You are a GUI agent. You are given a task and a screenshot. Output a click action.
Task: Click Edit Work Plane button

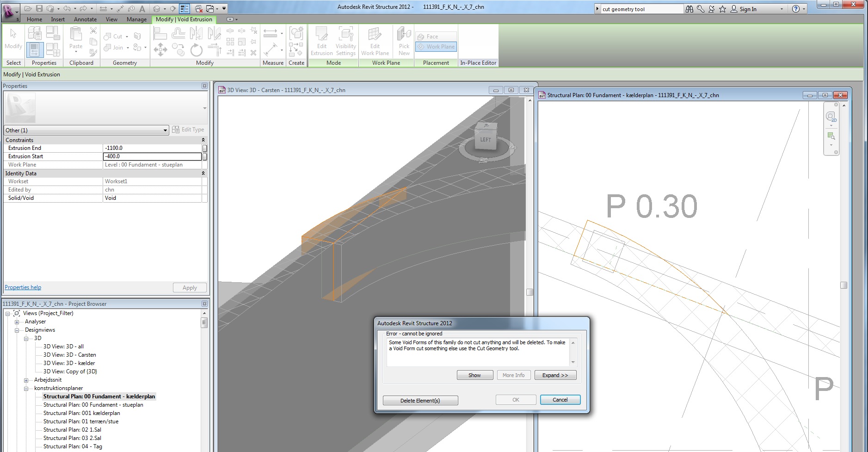375,41
